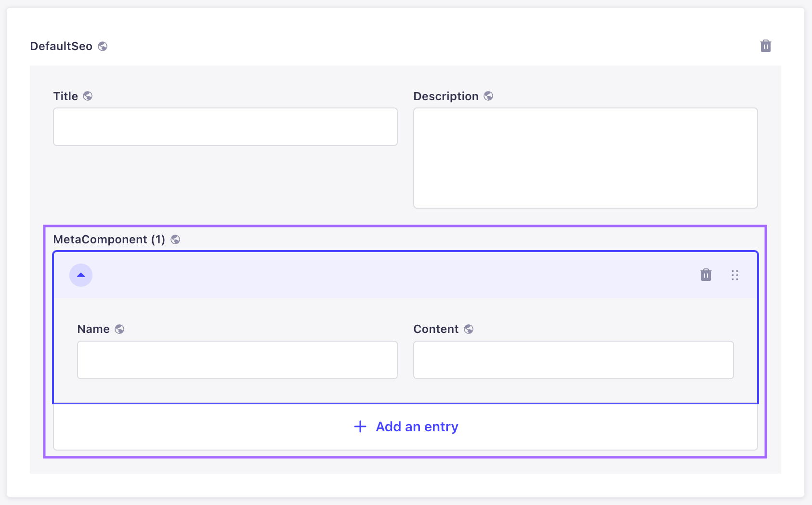The image size is (812, 505).
Task: Click the globe icon beside Name label
Action: pos(119,329)
